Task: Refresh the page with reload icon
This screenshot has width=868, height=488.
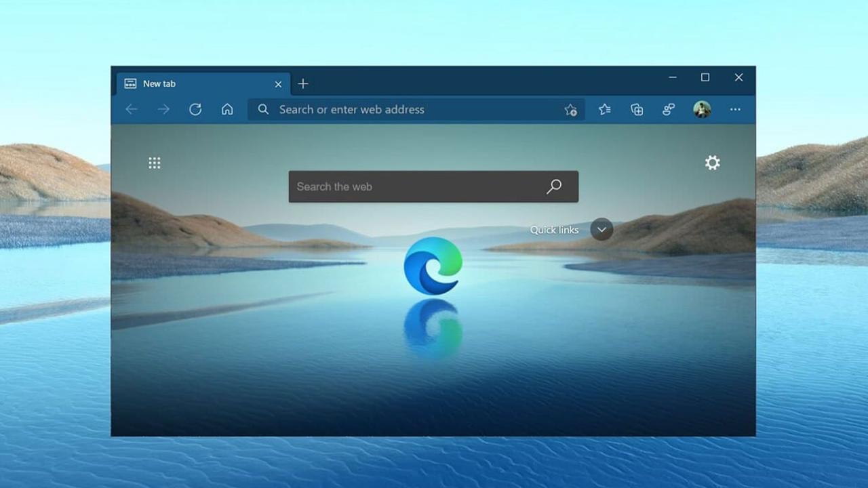Action: point(195,109)
